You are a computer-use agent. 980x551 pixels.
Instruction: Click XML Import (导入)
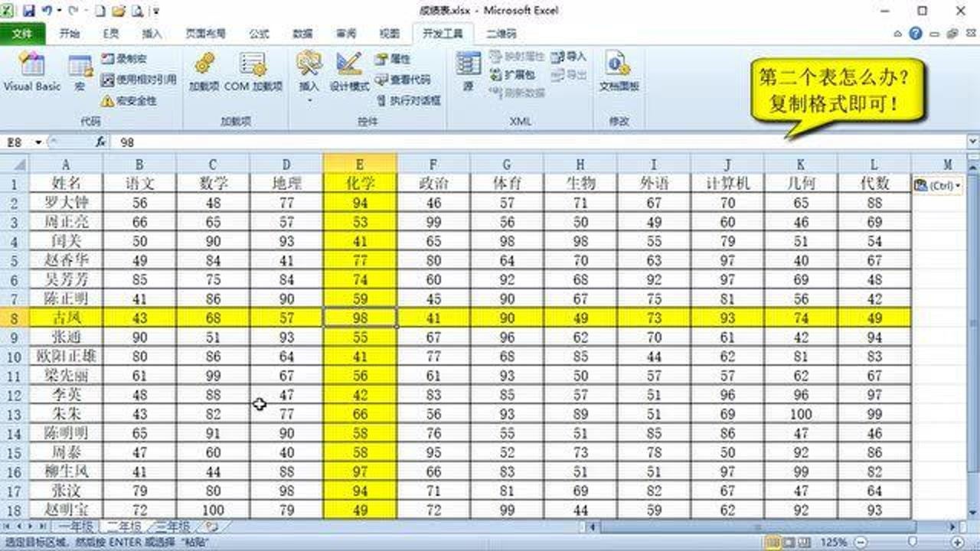(569, 57)
